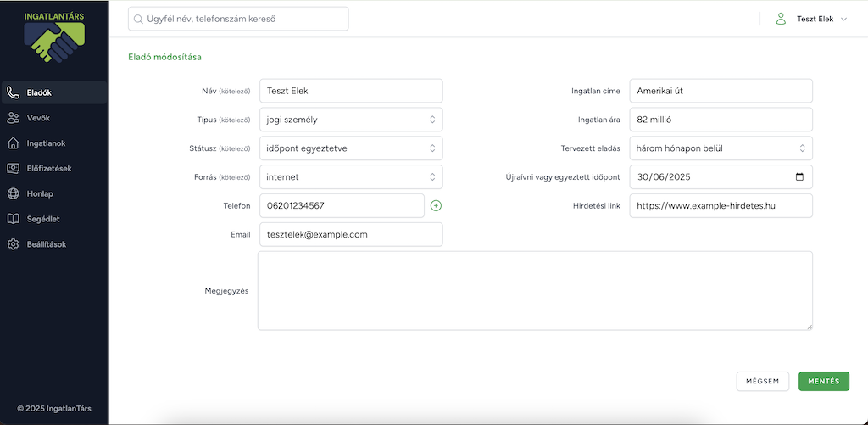Open the Tervezett eladás dropdown
This screenshot has height=425, width=868.
pos(721,148)
